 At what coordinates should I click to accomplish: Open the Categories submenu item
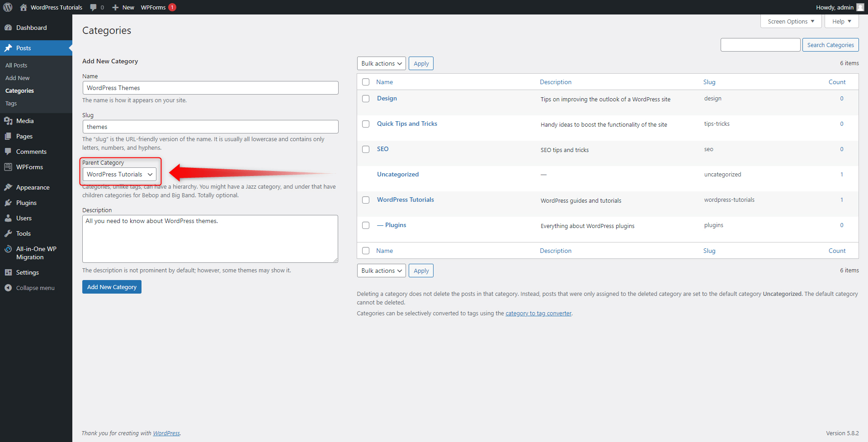19,90
